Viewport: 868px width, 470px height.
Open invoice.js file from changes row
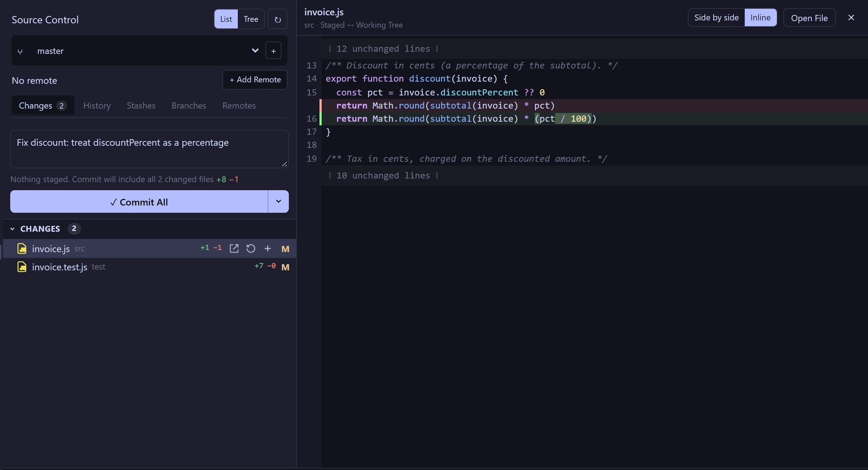[234, 248]
